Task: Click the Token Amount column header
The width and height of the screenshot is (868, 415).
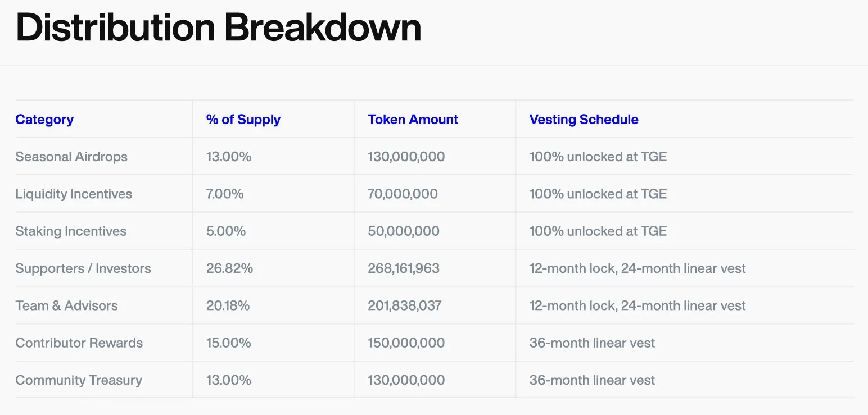Action: coord(413,120)
